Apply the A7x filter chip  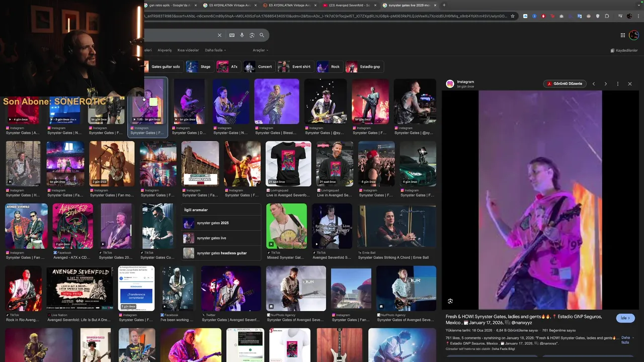coord(229,67)
